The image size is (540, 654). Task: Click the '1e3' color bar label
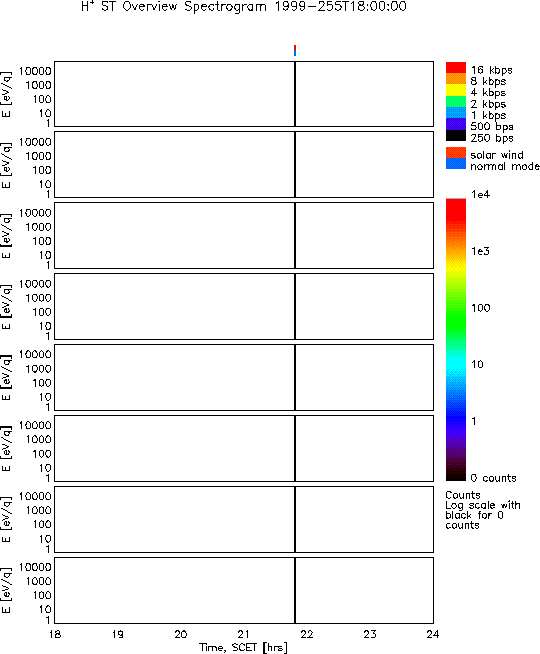(480, 251)
